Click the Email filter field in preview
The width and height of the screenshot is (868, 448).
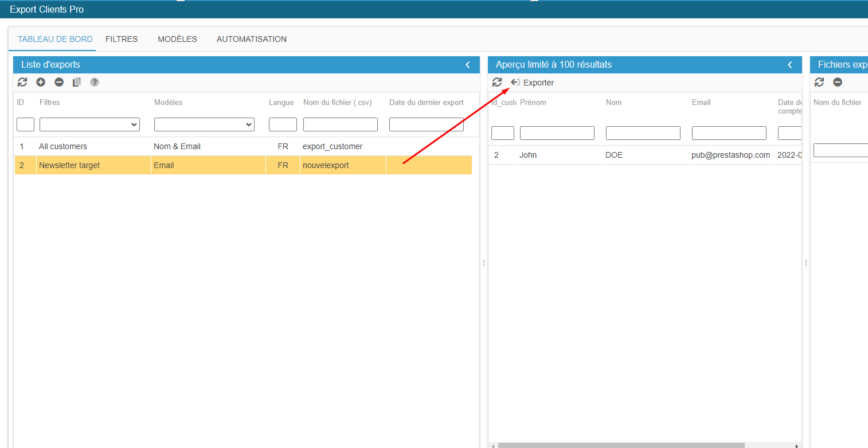point(729,133)
